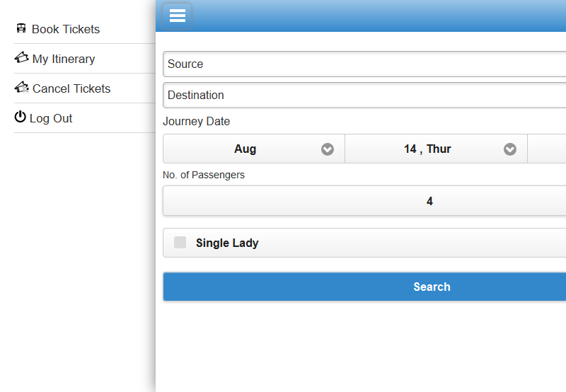Expand the partially visible third date selector
Viewport: 566px width, 392px height.
tap(548, 149)
